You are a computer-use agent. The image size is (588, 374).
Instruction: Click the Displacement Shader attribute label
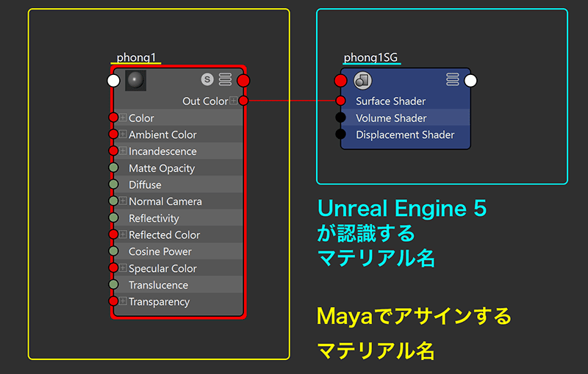tap(405, 134)
